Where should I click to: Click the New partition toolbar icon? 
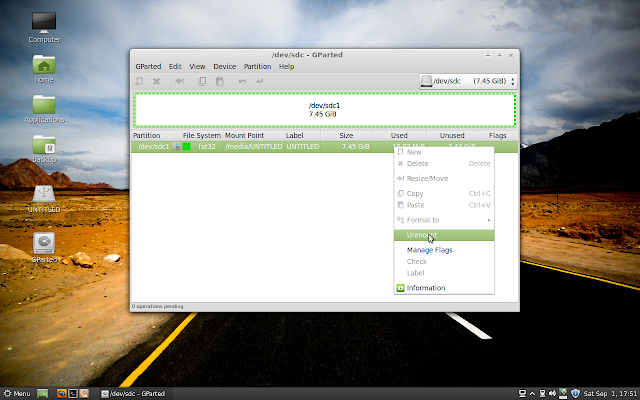pyautogui.click(x=139, y=81)
